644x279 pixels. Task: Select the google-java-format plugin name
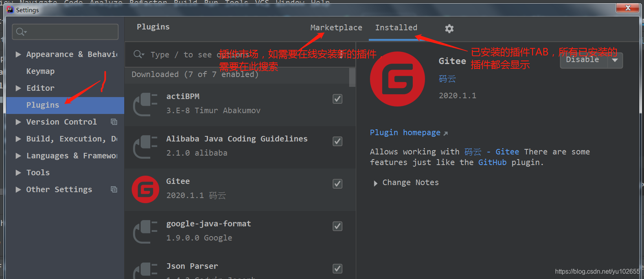point(208,224)
